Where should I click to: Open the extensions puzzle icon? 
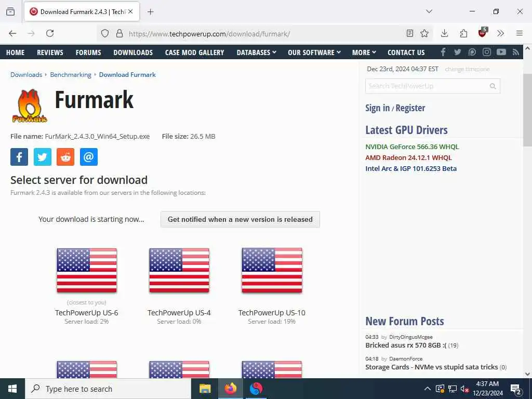point(463,33)
